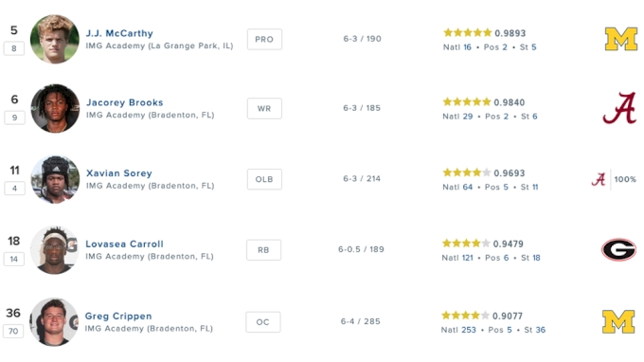This screenshot has width=644, height=362.
Task: Click Xavian Sorey's four-star rating
Action: pyautogui.click(x=467, y=172)
